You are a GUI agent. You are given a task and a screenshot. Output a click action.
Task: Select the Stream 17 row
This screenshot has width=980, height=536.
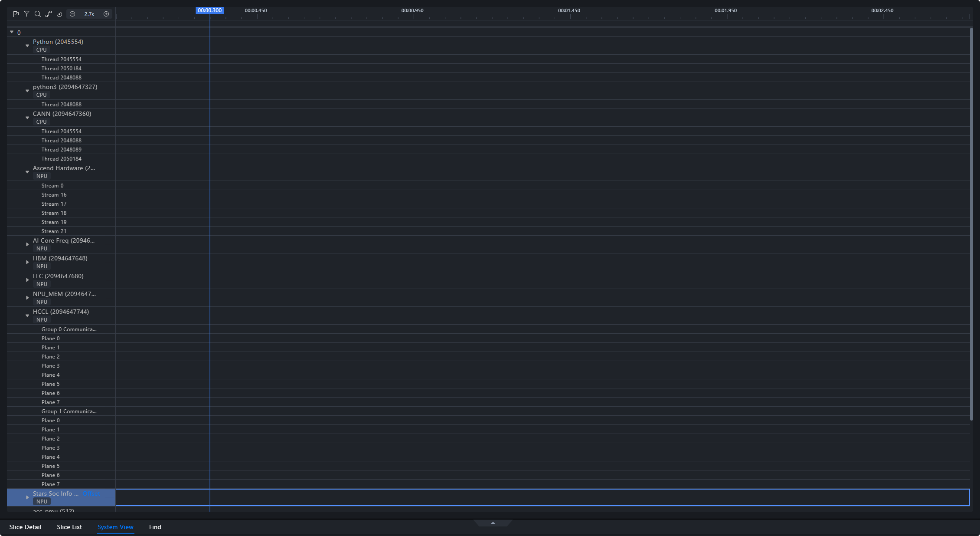[x=61, y=204]
